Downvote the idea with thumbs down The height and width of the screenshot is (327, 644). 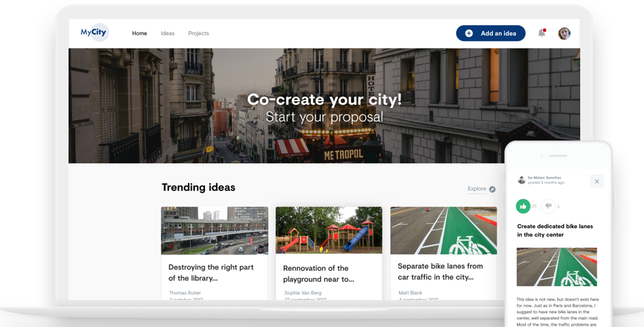pyautogui.click(x=548, y=206)
